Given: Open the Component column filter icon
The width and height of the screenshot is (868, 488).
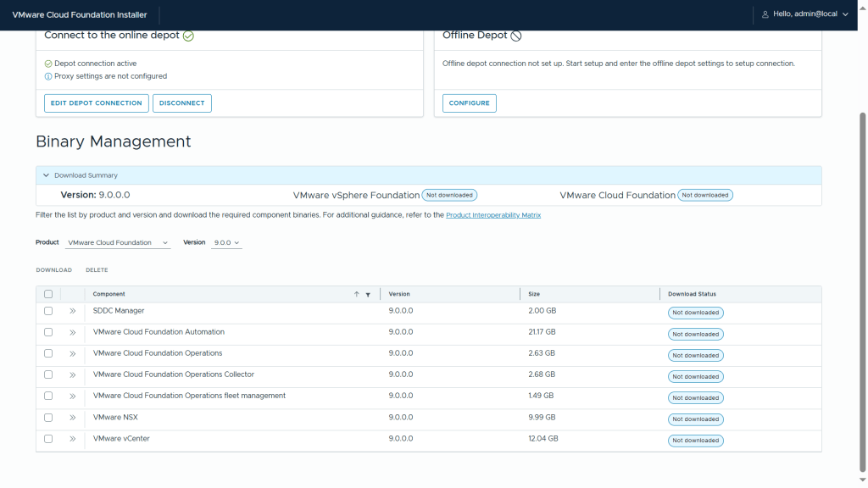Looking at the screenshot, I should point(368,295).
